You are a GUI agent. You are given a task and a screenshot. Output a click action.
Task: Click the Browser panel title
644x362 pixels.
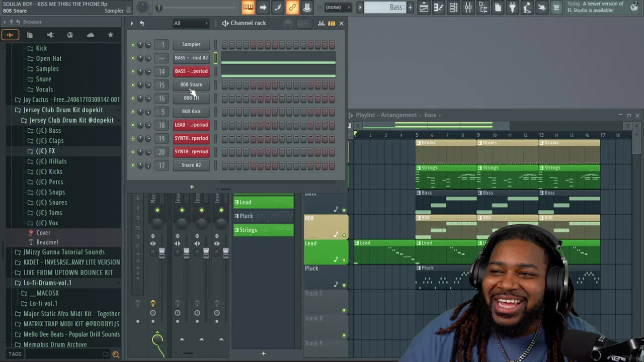32,22
